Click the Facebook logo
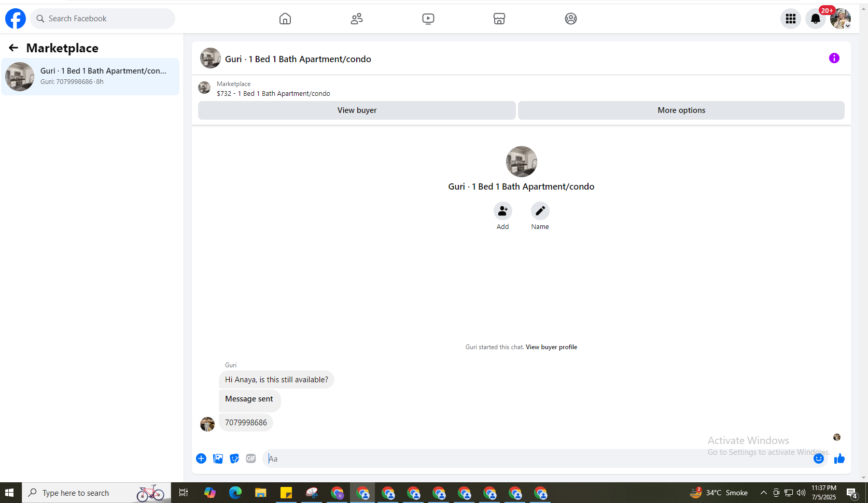Screen dimensions: 868x503 [16, 19]
